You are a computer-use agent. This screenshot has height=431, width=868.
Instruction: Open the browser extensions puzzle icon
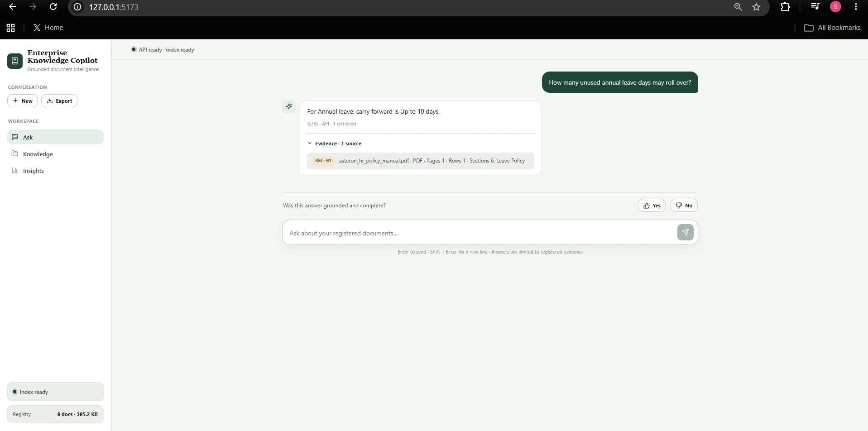tap(785, 7)
